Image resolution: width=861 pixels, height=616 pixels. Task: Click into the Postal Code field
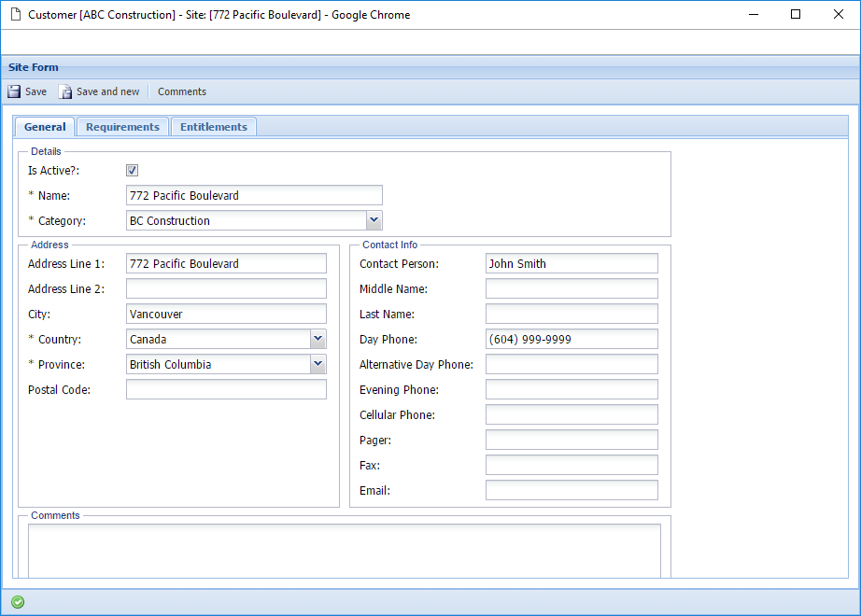click(x=226, y=389)
